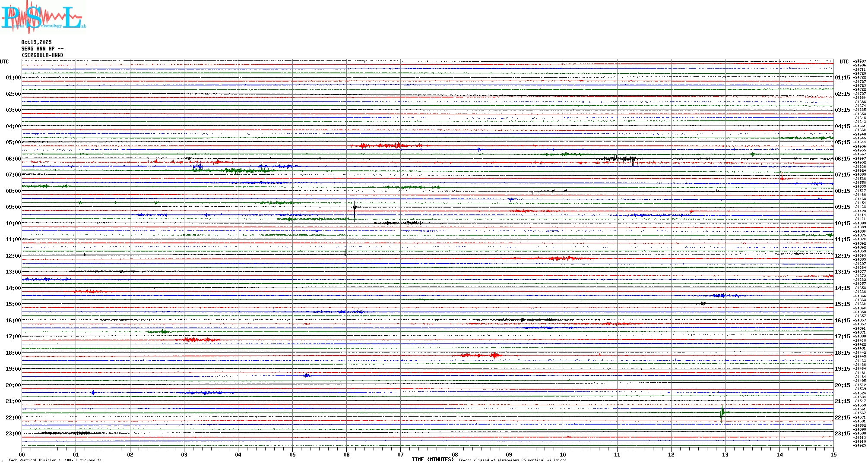This screenshot has width=868, height=466.
Task: Select the 22:00 hour label on left
Action: click(x=13, y=418)
